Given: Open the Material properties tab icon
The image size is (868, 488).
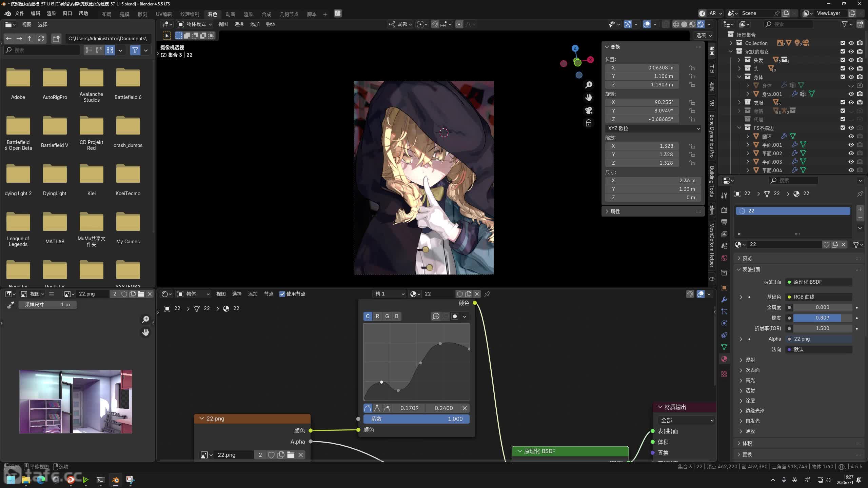Looking at the screenshot, I should pyautogui.click(x=724, y=359).
